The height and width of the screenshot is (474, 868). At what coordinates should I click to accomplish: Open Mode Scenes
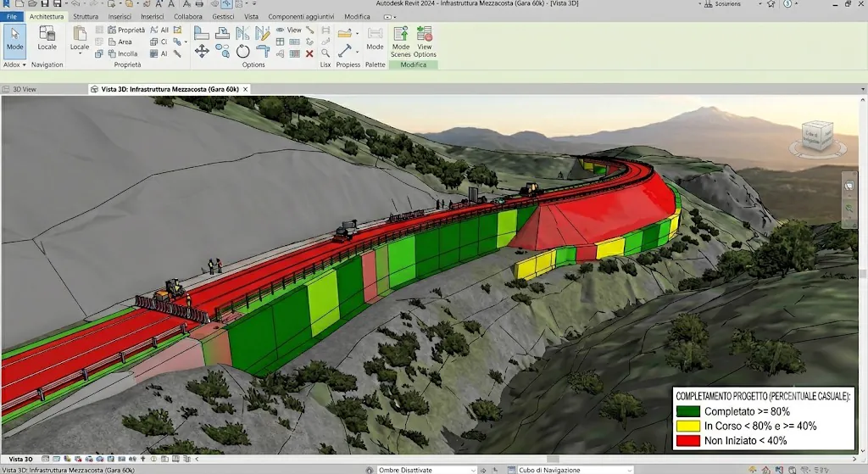[x=401, y=42]
